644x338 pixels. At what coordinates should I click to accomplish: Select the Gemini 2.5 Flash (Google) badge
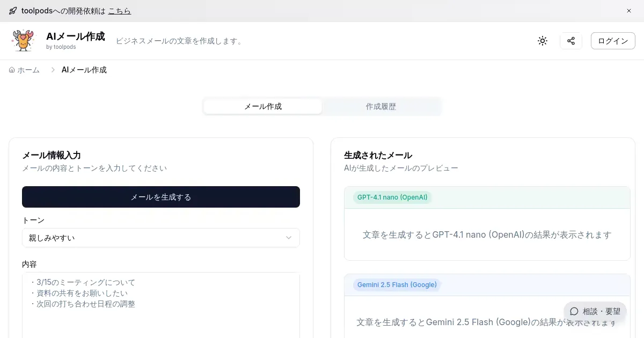[397, 284]
